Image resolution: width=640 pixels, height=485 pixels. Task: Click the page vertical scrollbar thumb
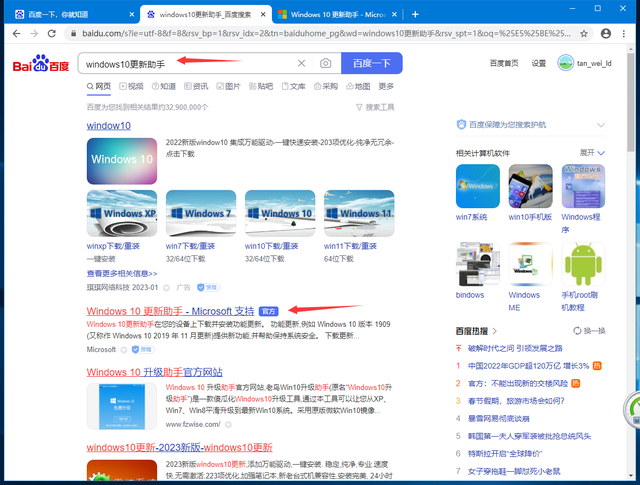[x=631, y=102]
